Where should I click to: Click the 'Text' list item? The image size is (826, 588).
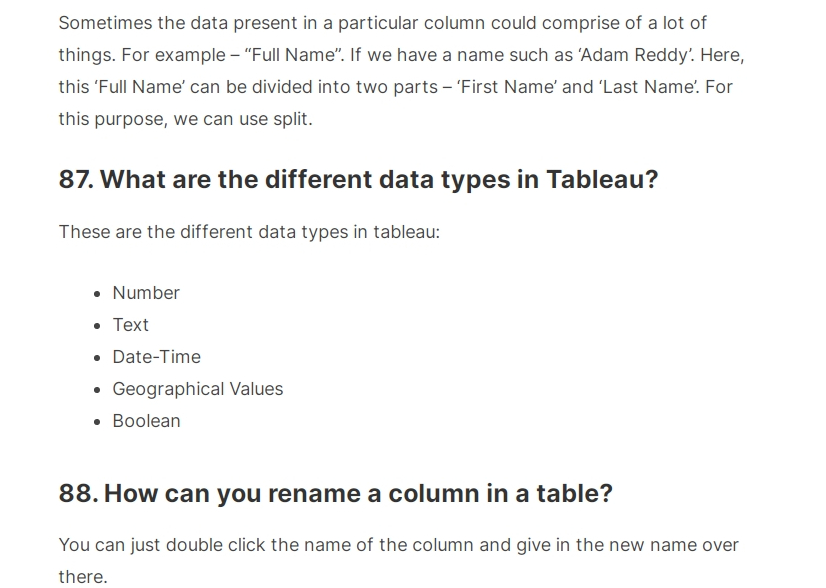(x=131, y=325)
